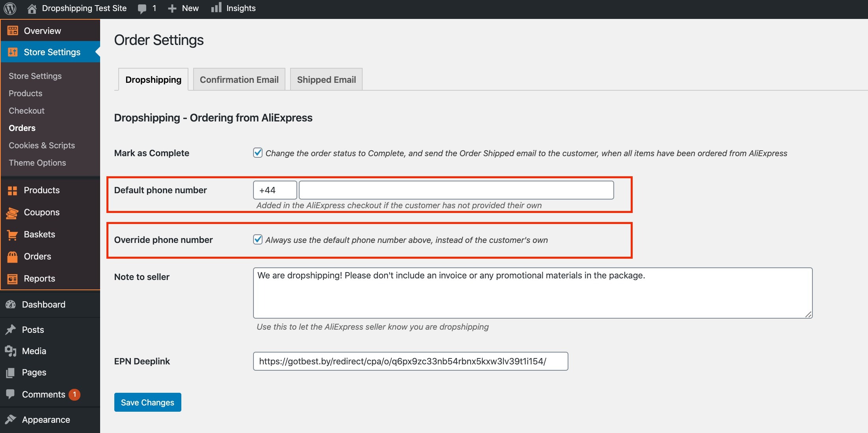Viewport: 868px width, 433px height.
Task: Click the Overview icon in sidebar
Action: 13,31
